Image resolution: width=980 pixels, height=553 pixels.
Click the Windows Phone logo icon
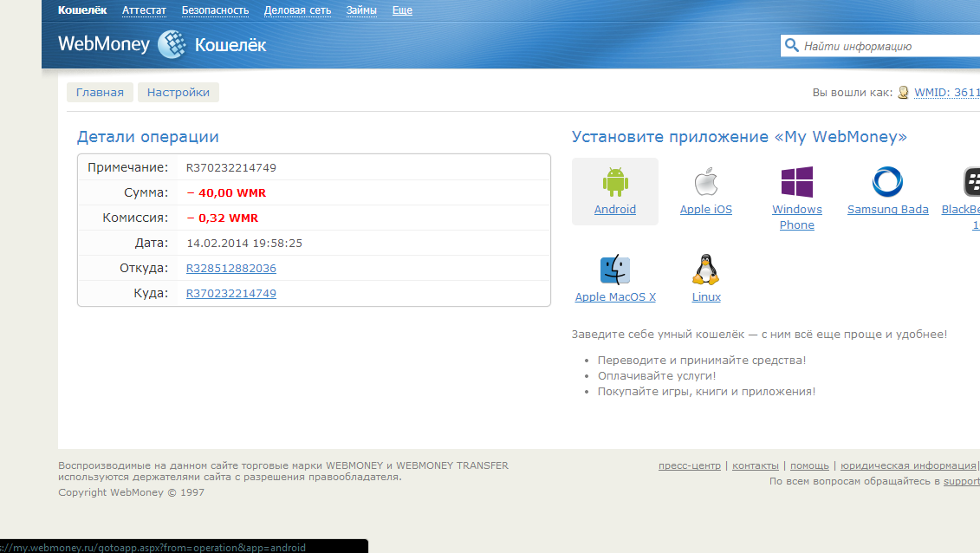point(797,182)
